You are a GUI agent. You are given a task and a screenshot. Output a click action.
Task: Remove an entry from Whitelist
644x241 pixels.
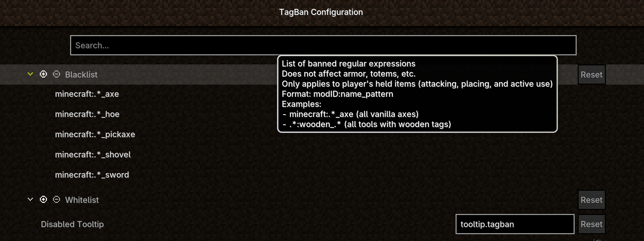coord(57,199)
